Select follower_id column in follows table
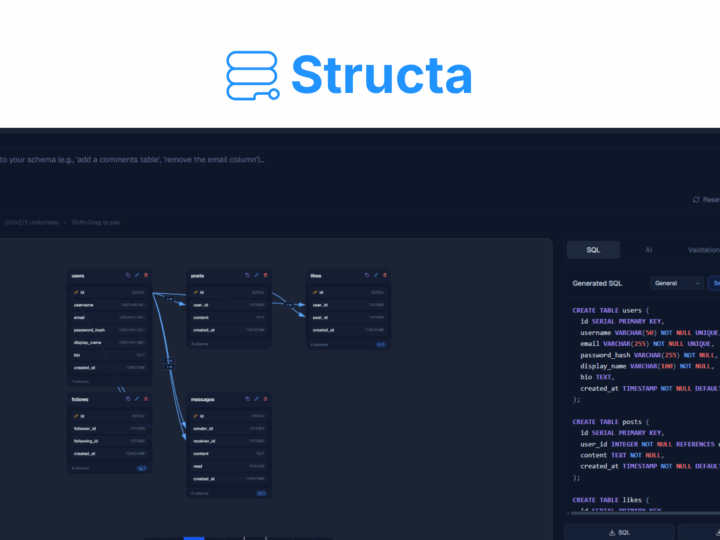The height and width of the screenshot is (540, 720). [109, 428]
